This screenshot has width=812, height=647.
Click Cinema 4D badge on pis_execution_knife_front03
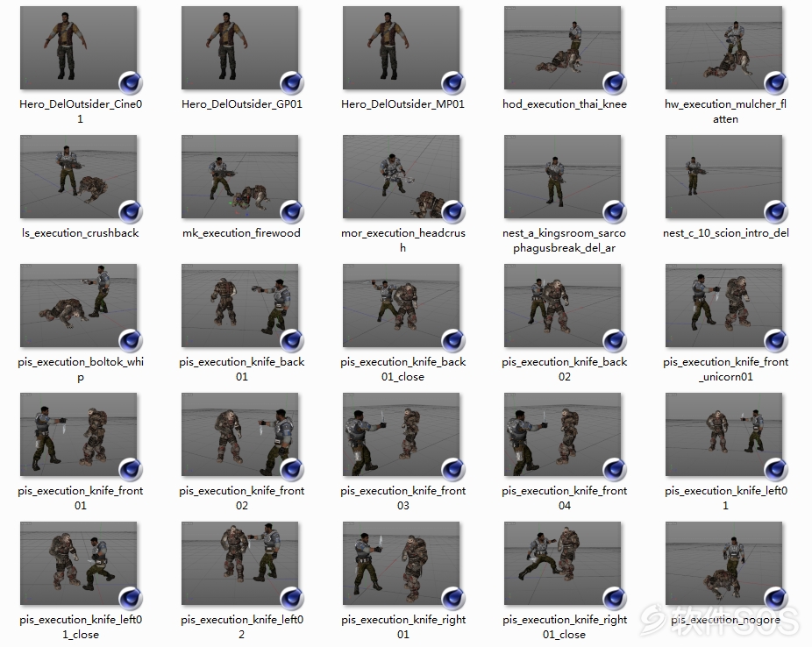(453, 470)
